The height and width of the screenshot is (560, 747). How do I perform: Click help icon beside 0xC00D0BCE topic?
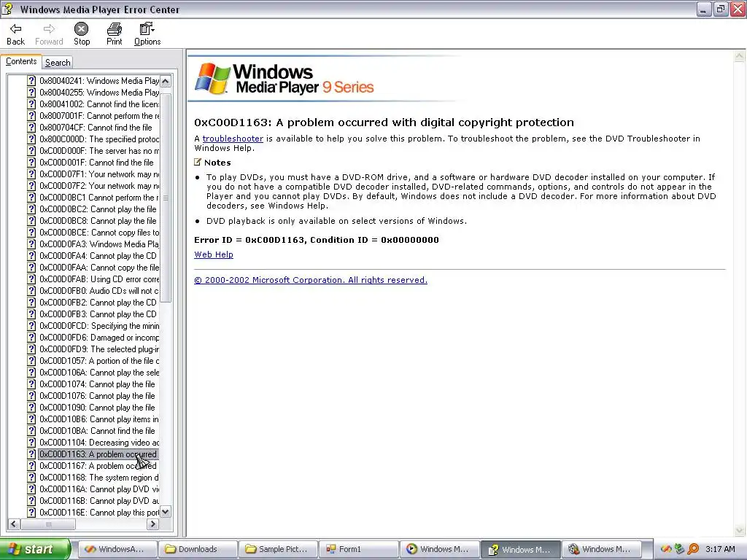[x=31, y=233]
